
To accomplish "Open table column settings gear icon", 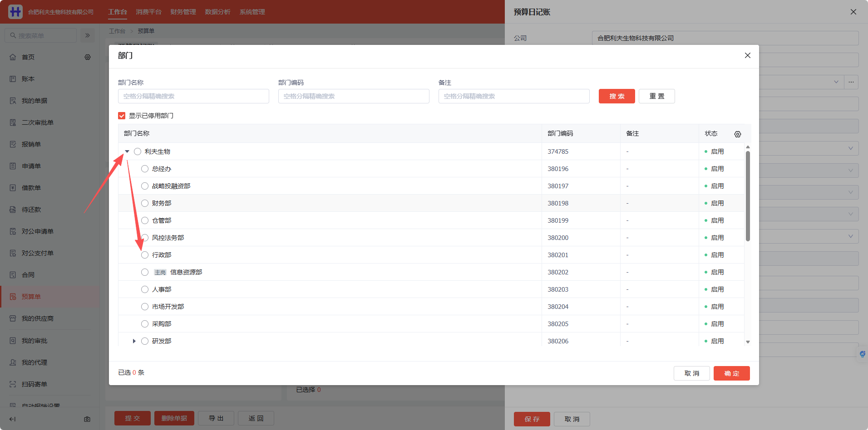I will 738,134.
